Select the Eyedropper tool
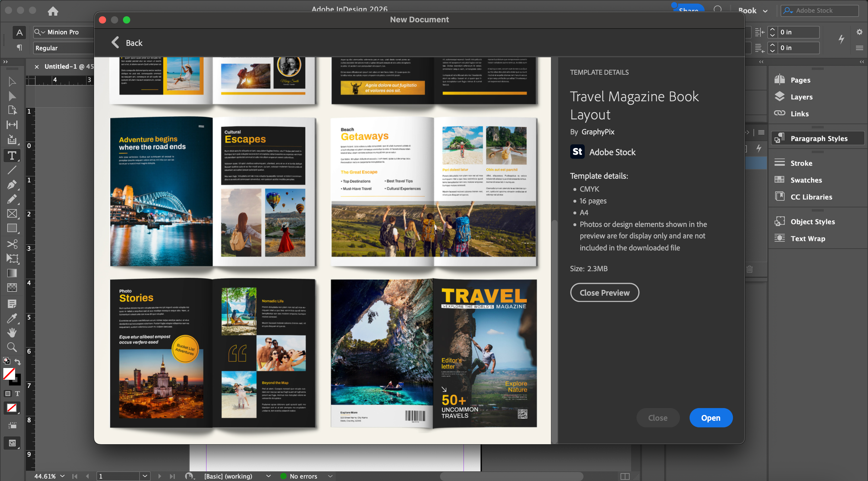 (12, 318)
